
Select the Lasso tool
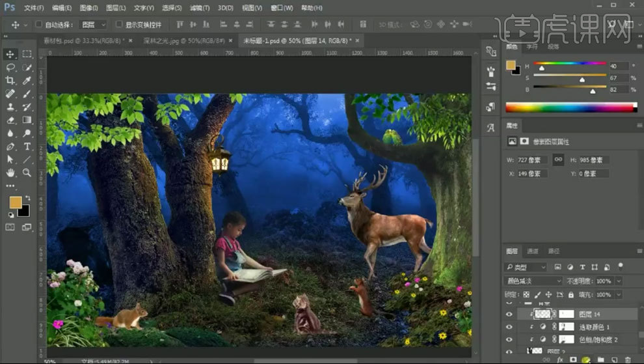pyautogui.click(x=10, y=67)
